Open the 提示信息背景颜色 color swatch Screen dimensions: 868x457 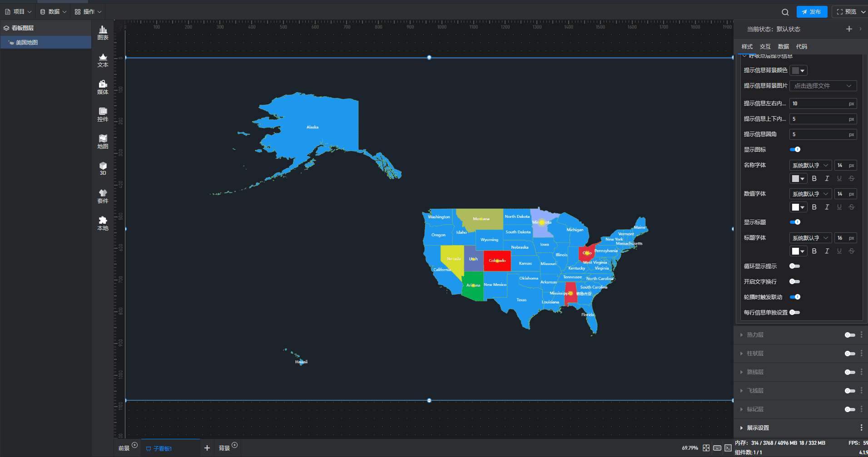pos(798,70)
